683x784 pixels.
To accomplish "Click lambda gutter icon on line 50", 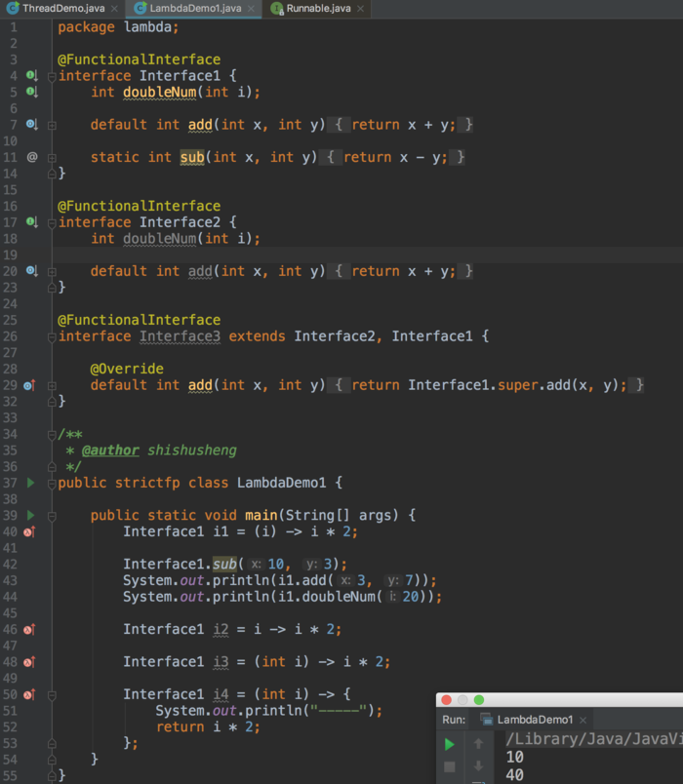I will (x=29, y=694).
